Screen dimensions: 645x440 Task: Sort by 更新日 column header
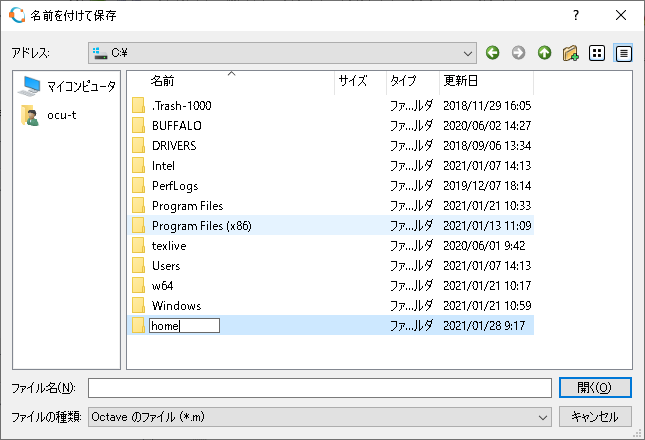click(x=461, y=80)
